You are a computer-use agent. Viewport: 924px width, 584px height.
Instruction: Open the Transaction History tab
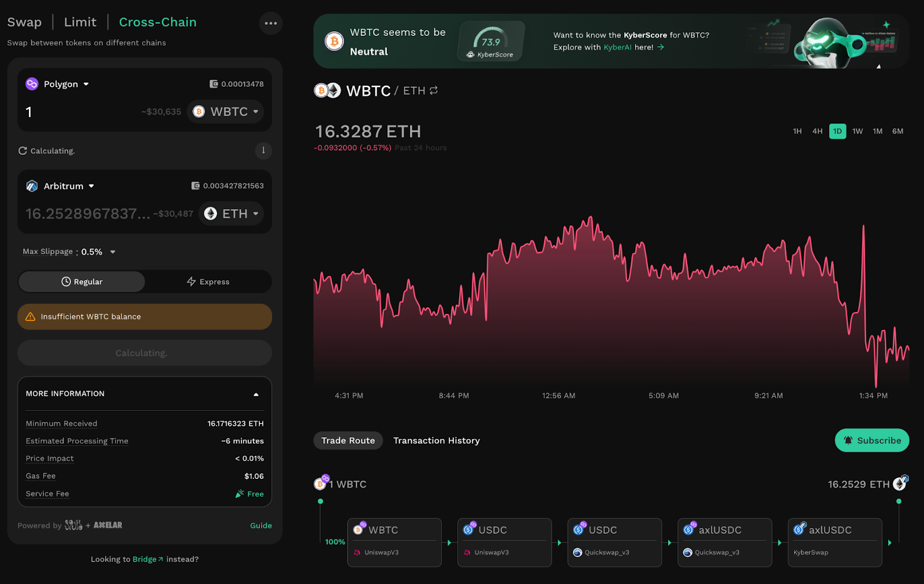(436, 440)
